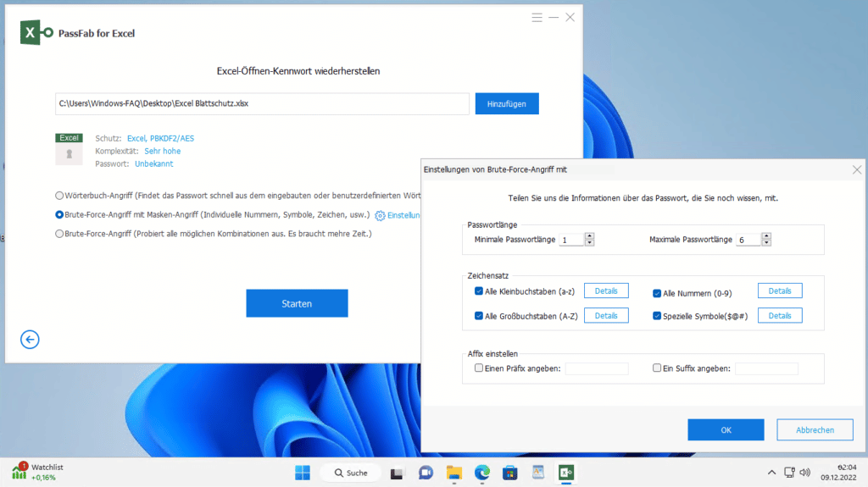Select the plain Brute-Force-Angriff radio option
The image size is (868, 487).
(x=59, y=234)
